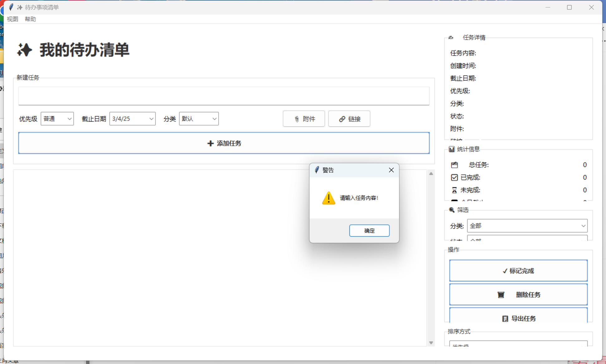Click the 确定 button in warning dialog
Viewport: 606px width, 364px height.
coord(369,231)
